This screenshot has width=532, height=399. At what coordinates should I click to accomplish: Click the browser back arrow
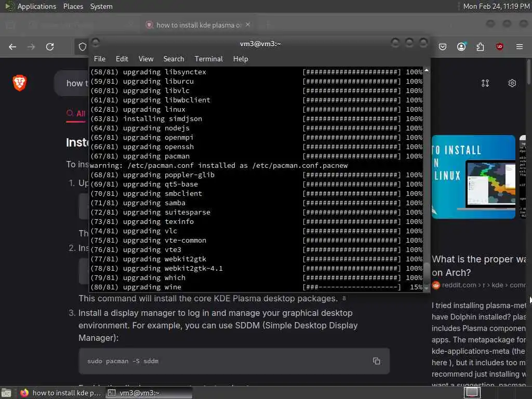(12, 47)
